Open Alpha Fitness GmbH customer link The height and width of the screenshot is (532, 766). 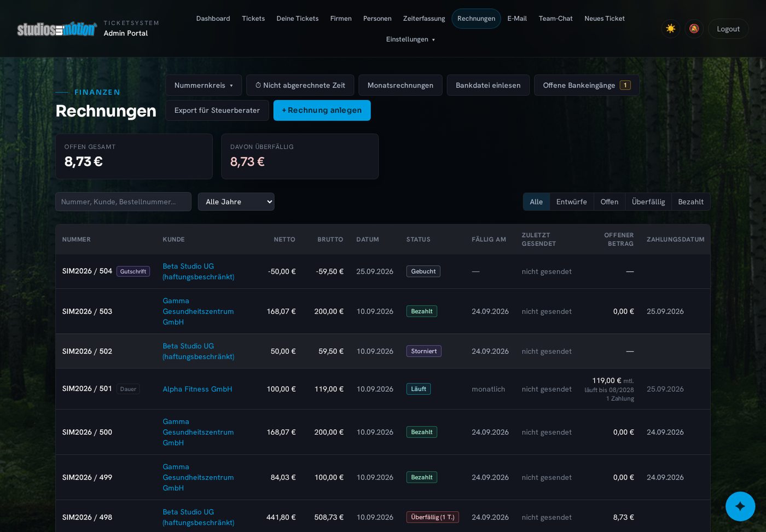(197, 389)
